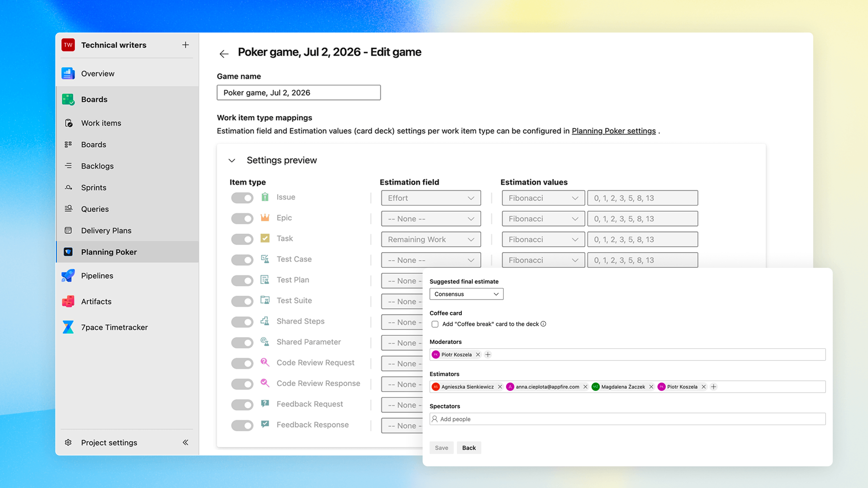Click the Test Case icon
Screen dimensions: 868x488
pyautogui.click(x=265, y=259)
